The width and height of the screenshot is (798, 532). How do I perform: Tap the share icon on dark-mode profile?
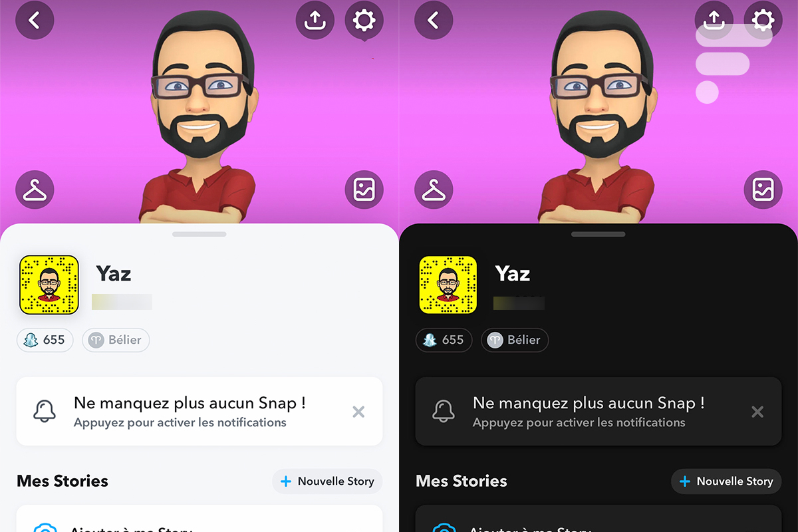(714, 20)
